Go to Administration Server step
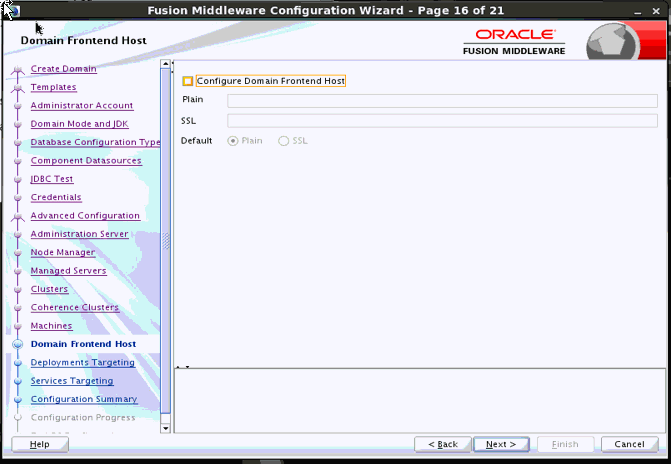Image resolution: width=671 pixels, height=464 pixels. [80, 235]
